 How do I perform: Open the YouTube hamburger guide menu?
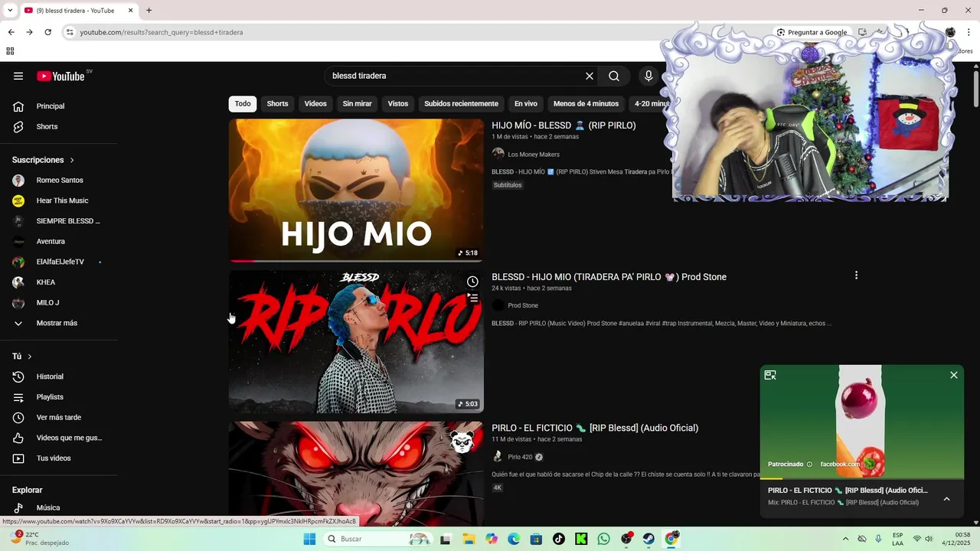tap(18, 76)
